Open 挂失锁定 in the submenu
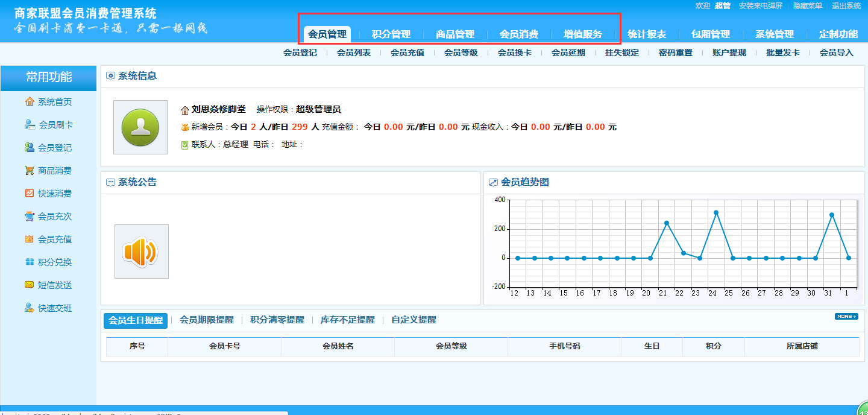 (x=623, y=52)
